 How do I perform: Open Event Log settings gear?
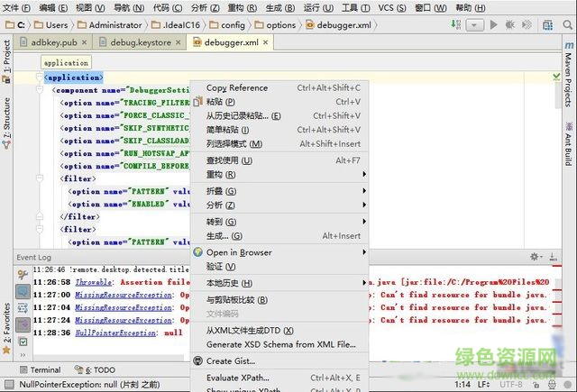coord(535,258)
